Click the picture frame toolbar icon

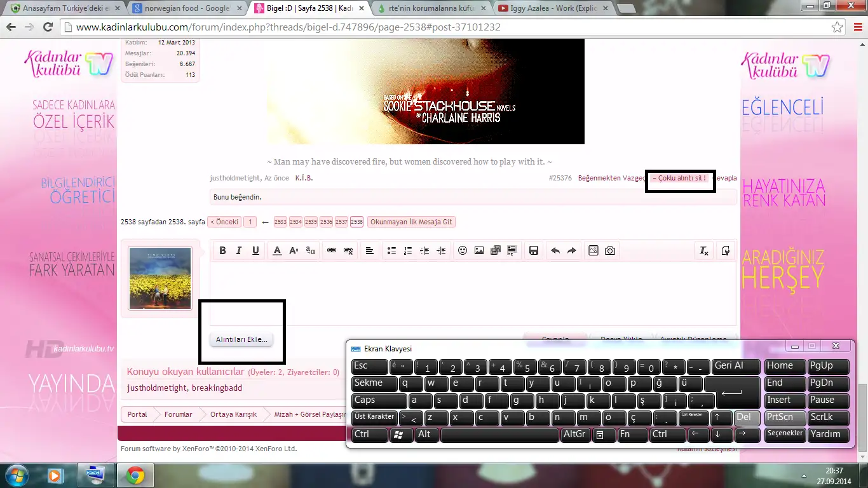pos(593,251)
